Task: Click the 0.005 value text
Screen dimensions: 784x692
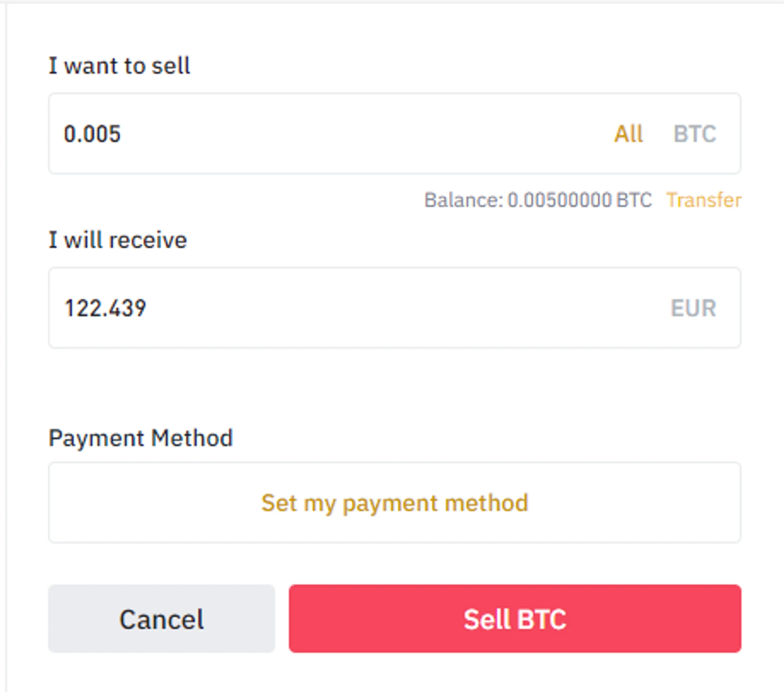Action: coord(92,134)
